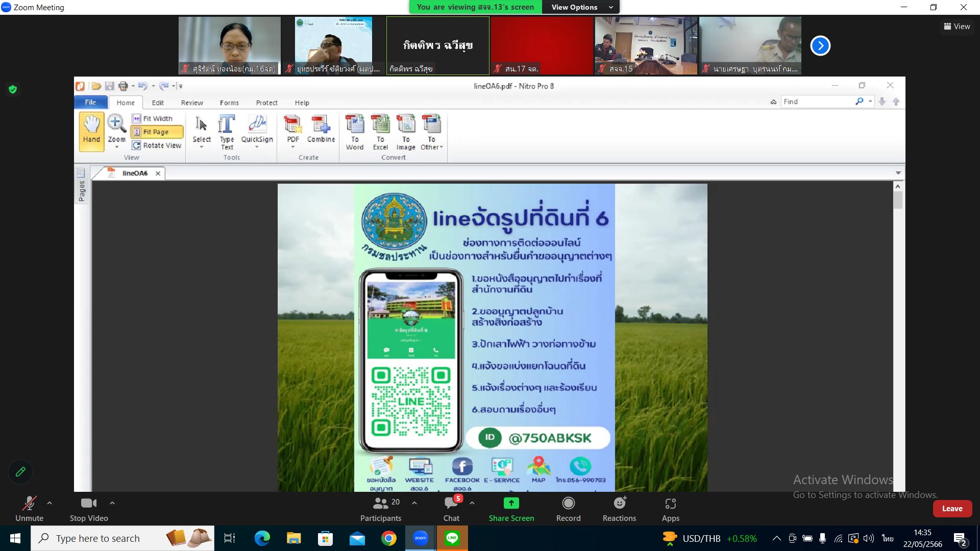Open the Review ribbon tab

click(x=192, y=103)
